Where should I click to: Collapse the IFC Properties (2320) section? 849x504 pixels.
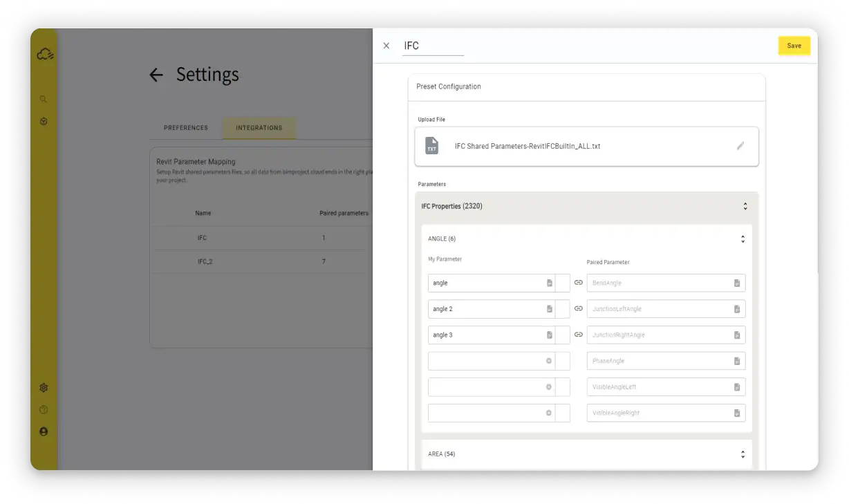click(x=745, y=206)
